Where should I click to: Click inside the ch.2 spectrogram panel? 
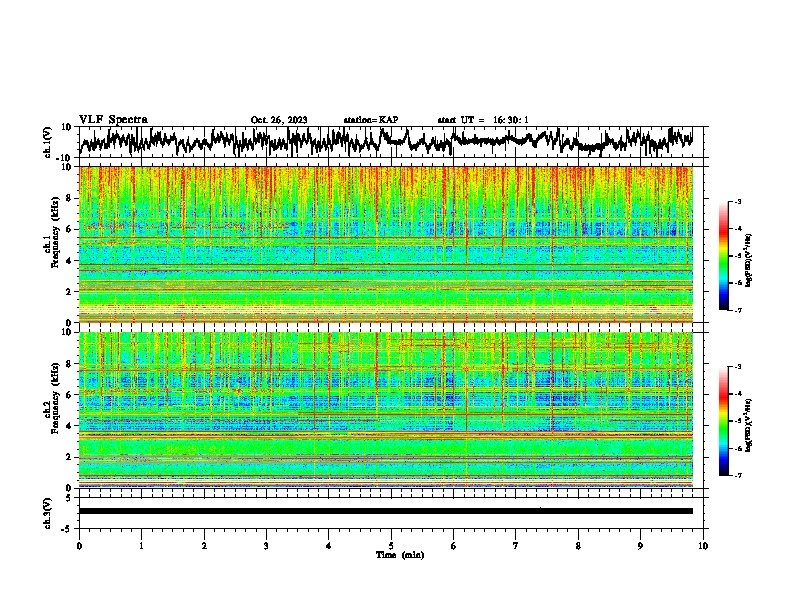386,410
